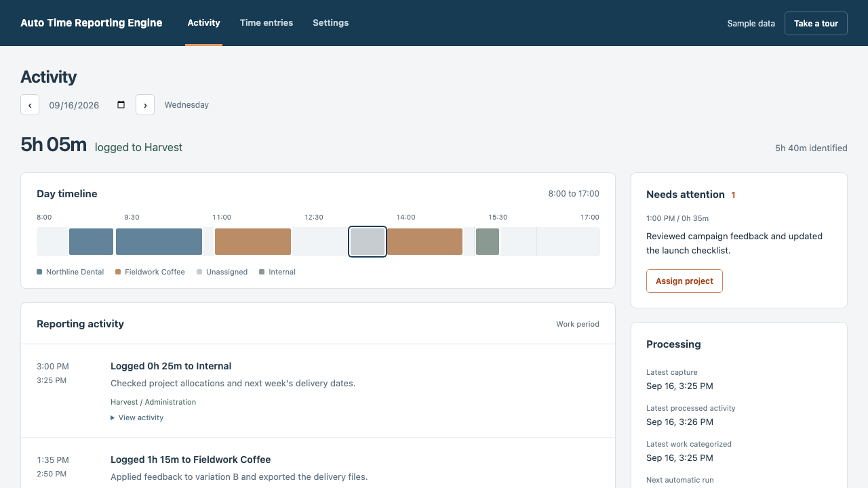Select the first Northline Dental timeline block
The width and height of the screenshot is (868, 488).
[91, 242]
